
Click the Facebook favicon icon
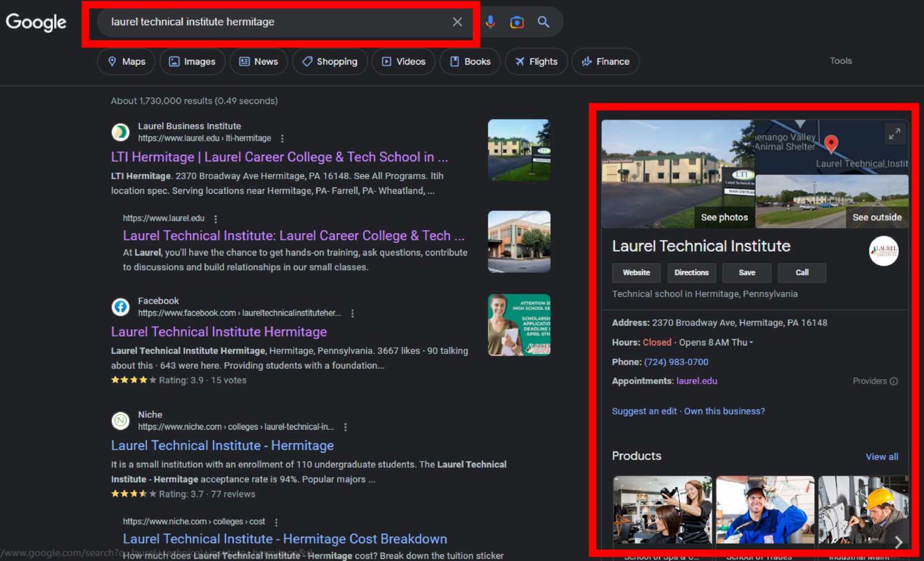pos(121,307)
